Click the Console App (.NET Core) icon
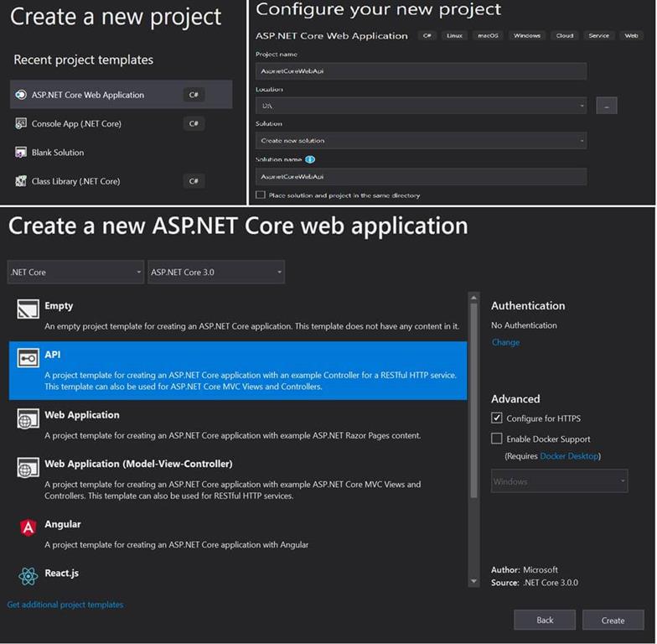The width and height of the screenshot is (657, 644). (20, 124)
